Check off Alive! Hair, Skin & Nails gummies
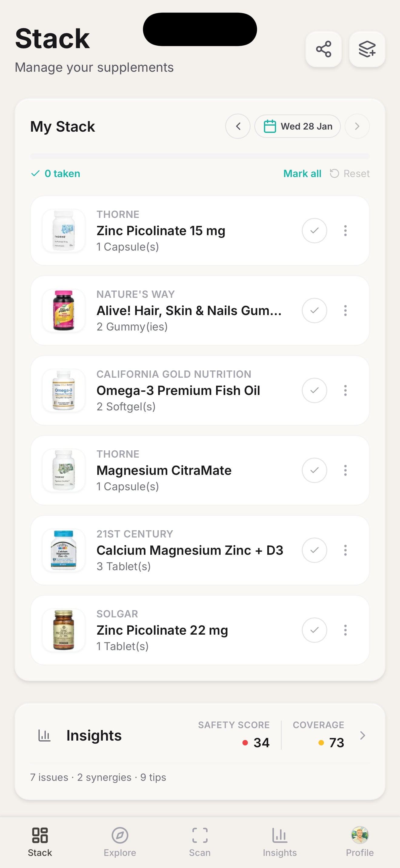 coord(314,310)
